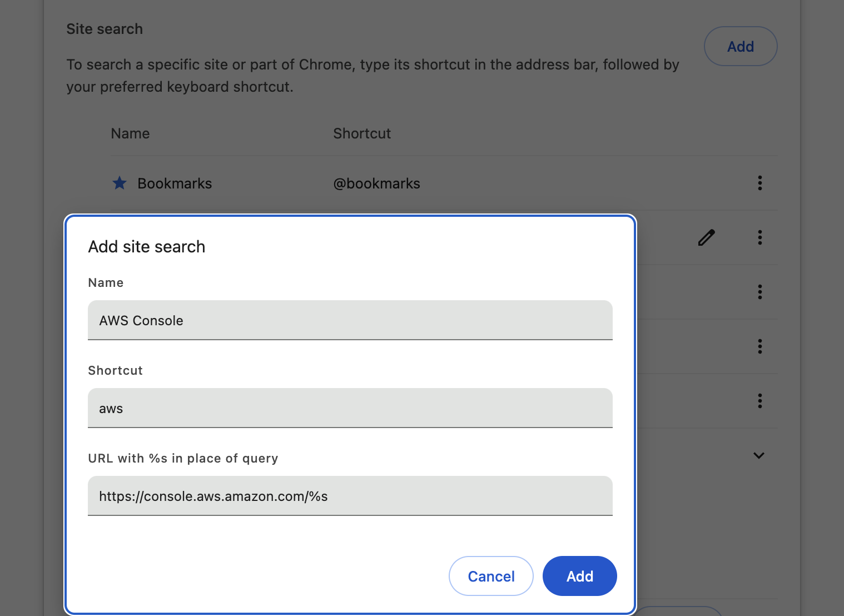844x616 pixels.
Task: Click the pencil edit icon behind the dialog
Action: (706, 237)
